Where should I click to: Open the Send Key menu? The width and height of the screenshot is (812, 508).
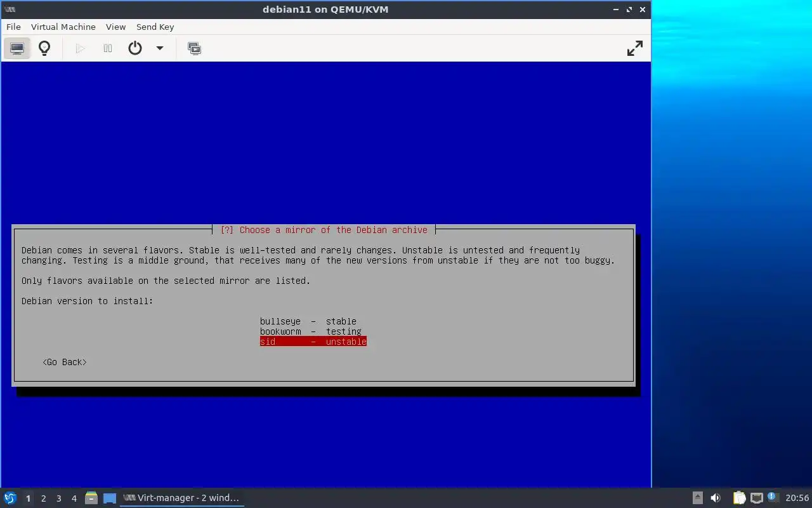click(155, 27)
